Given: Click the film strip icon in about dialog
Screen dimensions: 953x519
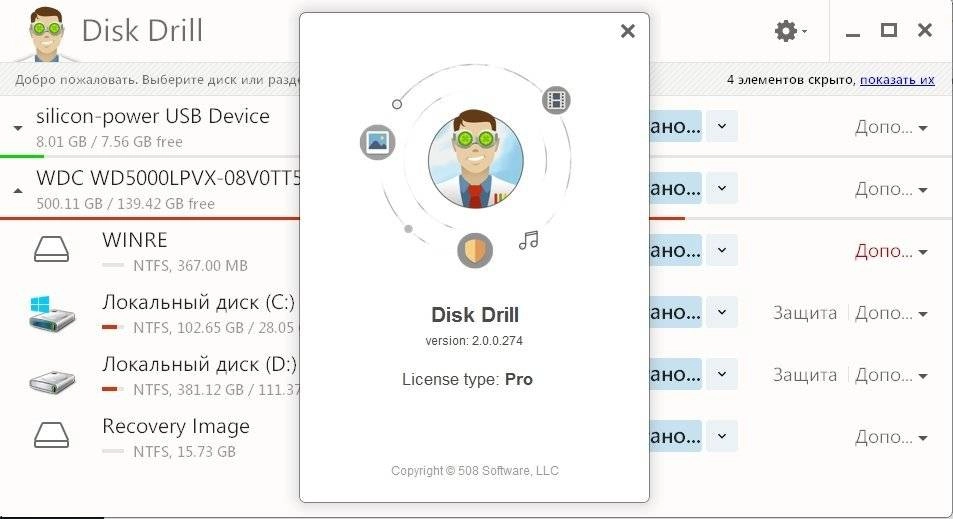Looking at the screenshot, I should (556, 100).
